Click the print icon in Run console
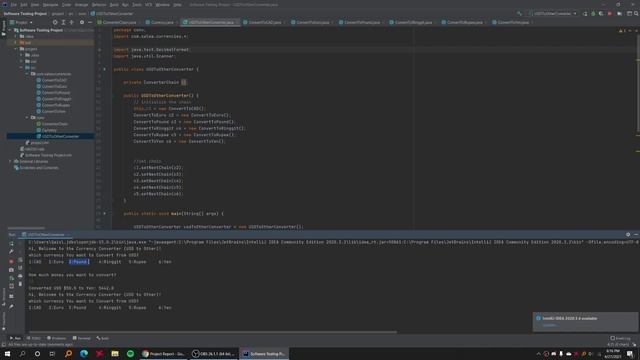Viewport: 640px width, 360px height. point(20,276)
